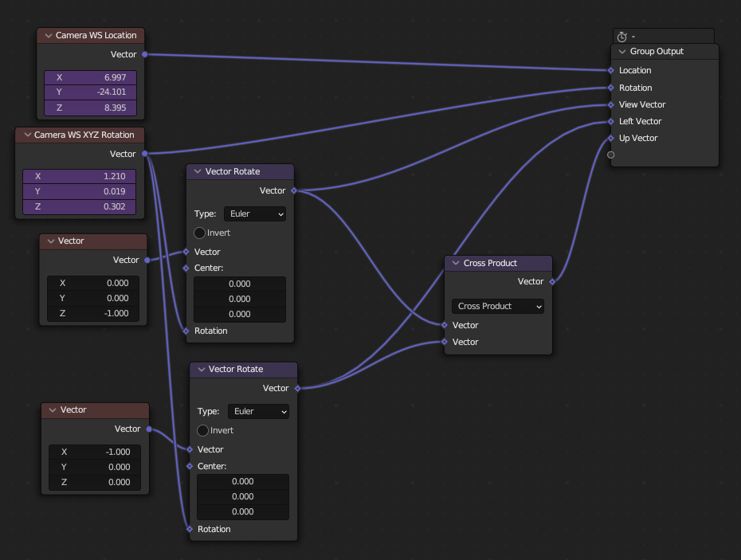
Task: Click the Z -1.000 field in the upper Vector node
Action: coord(93,313)
